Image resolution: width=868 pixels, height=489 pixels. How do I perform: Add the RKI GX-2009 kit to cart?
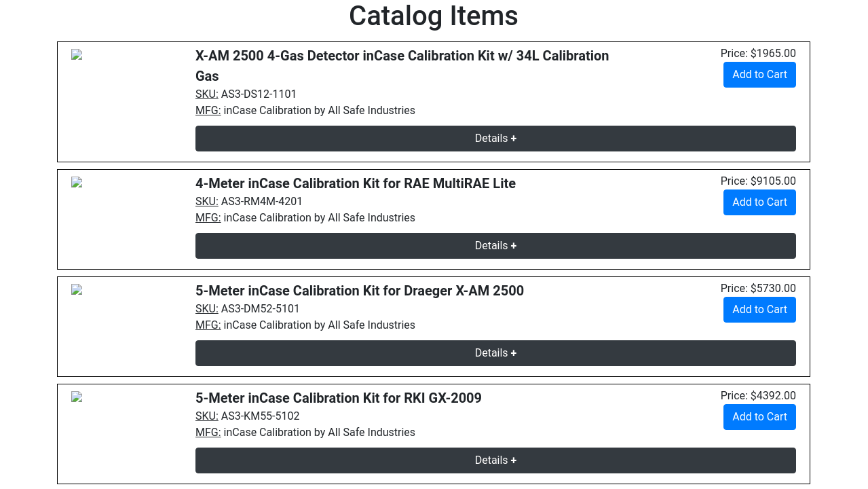pyautogui.click(x=759, y=417)
